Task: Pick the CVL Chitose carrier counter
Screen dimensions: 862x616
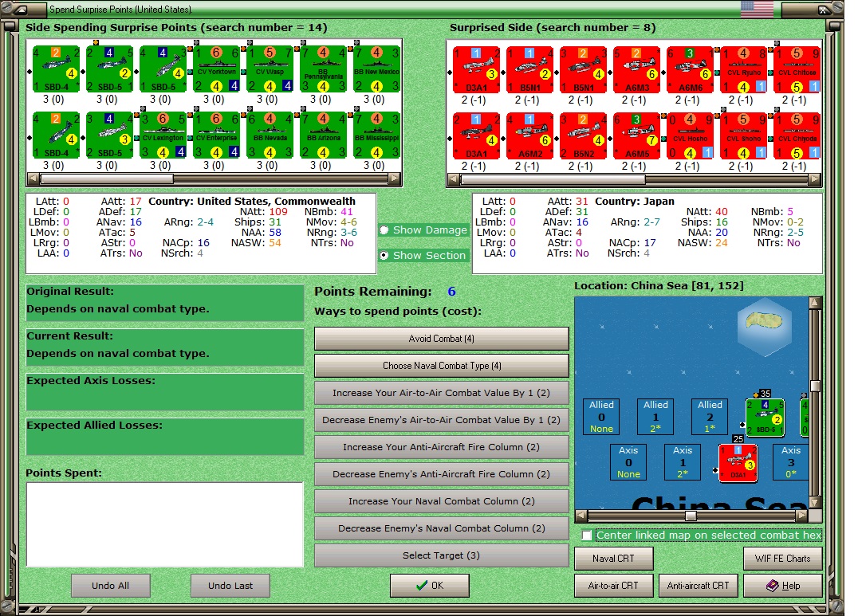Action: tap(797, 70)
